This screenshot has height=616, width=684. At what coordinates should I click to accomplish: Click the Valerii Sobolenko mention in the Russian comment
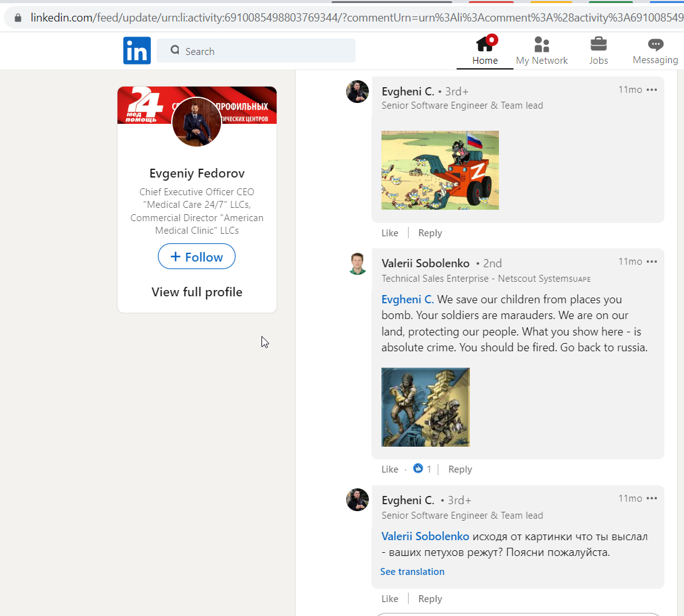click(x=425, y=536)
